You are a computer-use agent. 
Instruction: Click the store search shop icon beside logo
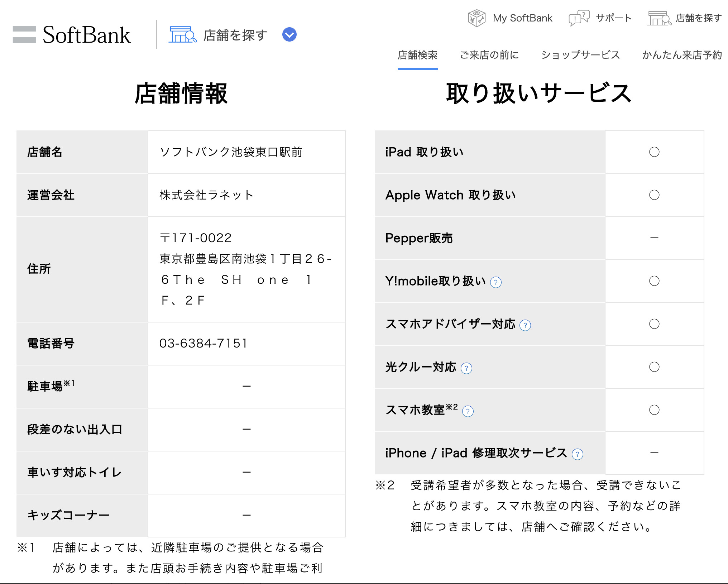[x=182, y=35]
